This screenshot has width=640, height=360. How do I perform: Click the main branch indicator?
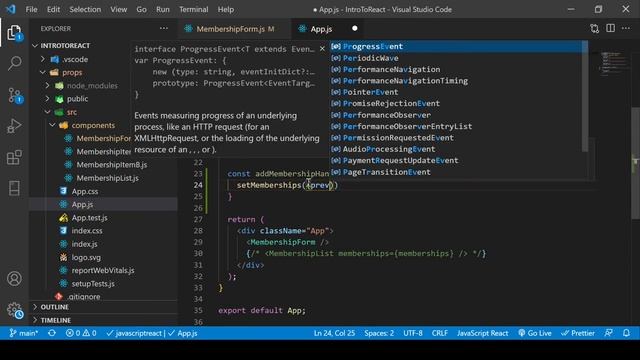pos(24,333)
